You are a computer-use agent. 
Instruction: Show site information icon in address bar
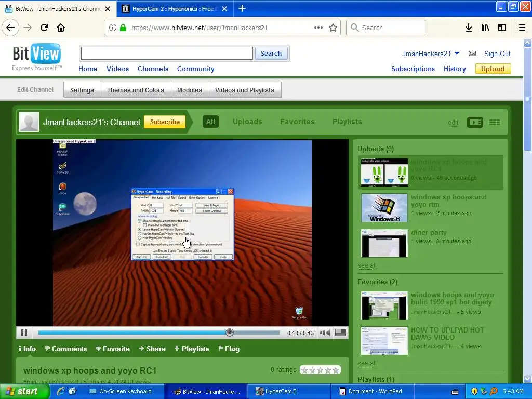tap(112, 28)
